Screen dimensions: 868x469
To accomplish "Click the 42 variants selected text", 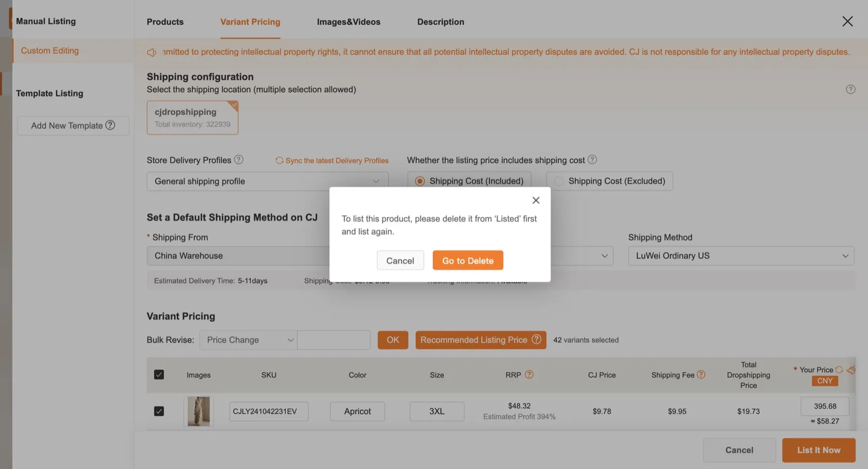I will 586,340.
